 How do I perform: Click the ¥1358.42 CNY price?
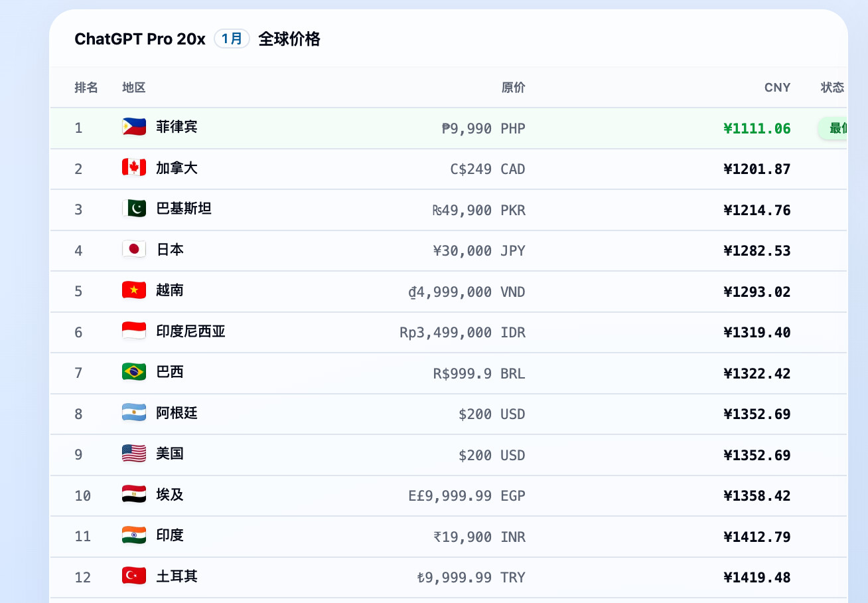(757, 496)
